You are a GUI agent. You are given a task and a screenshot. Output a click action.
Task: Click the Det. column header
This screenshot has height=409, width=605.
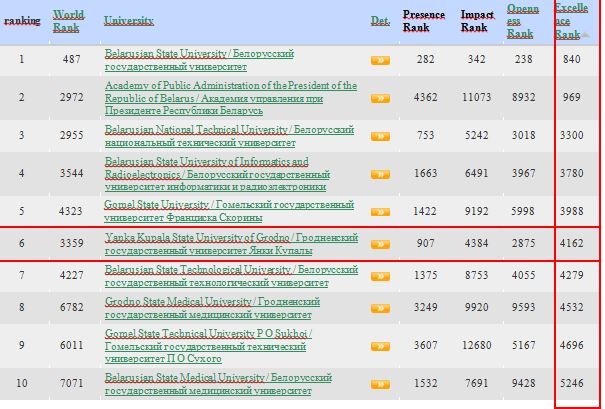click(x=380, y=20)
